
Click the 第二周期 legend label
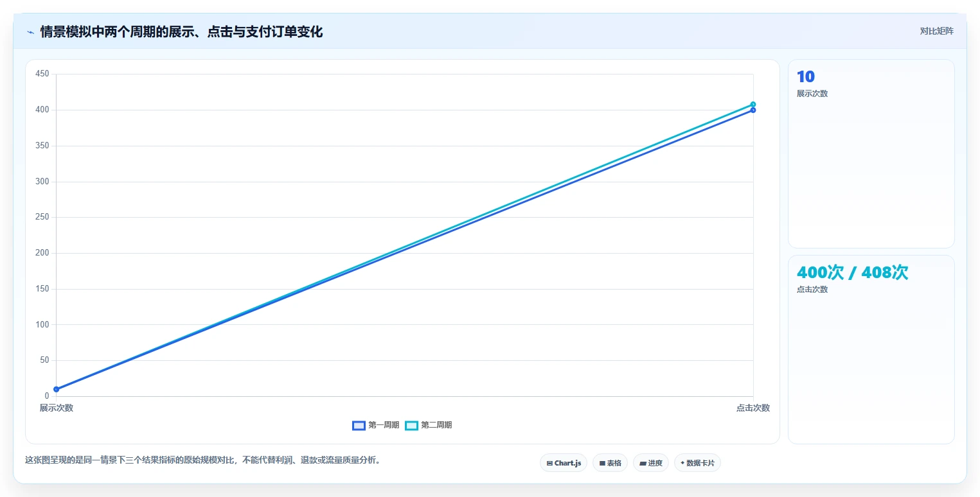coord(436,425)
